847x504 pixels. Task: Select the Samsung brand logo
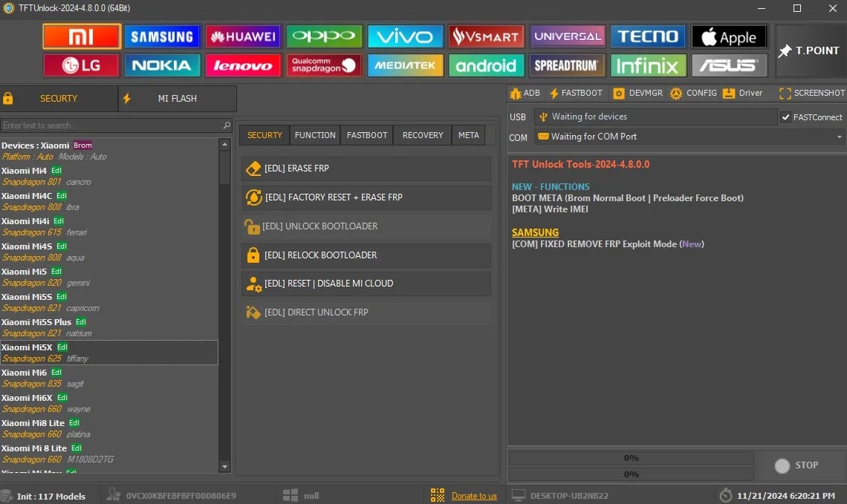point(162,36)
